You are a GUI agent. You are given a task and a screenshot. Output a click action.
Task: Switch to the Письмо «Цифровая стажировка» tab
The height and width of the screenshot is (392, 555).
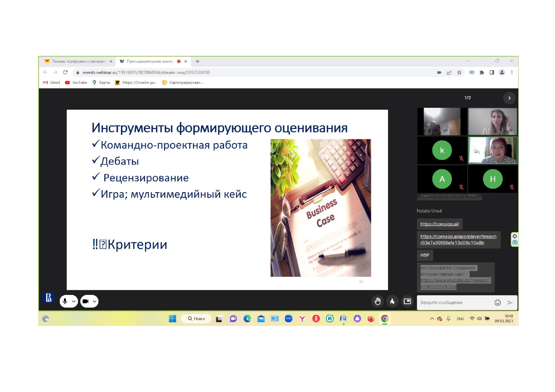click(78, 61)
